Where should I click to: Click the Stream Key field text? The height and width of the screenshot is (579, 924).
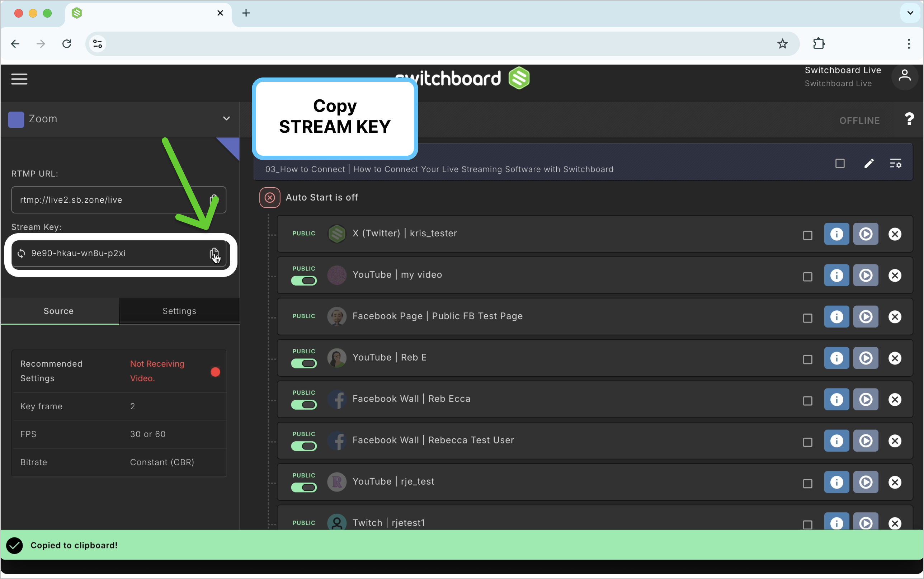point(79,253)
